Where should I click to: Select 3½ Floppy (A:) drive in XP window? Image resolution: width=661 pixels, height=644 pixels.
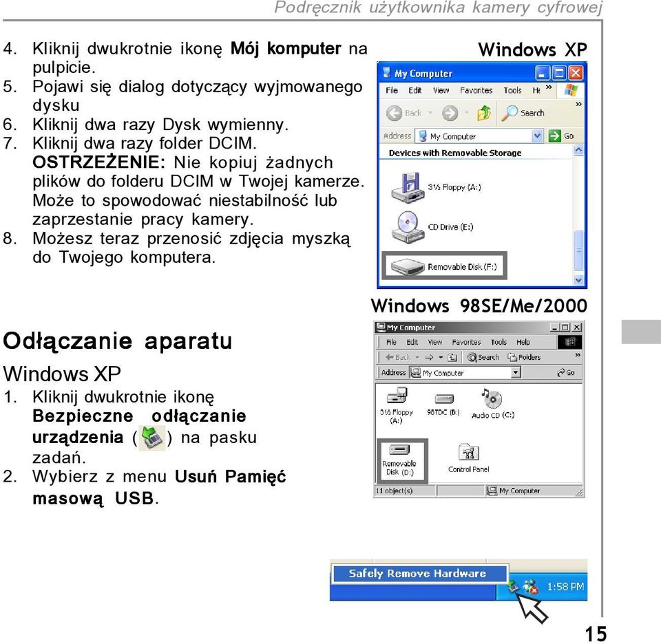[437, 187]
